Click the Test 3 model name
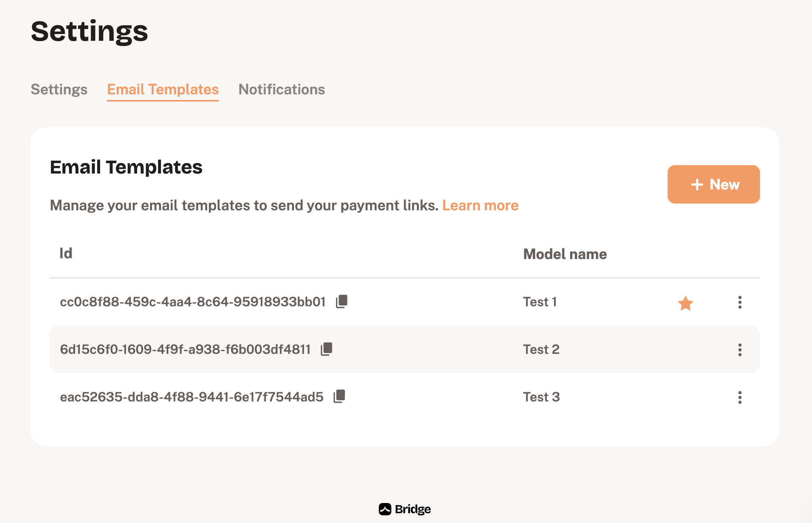The height and width of the screenshot is (523, 812). click(542, 397)
